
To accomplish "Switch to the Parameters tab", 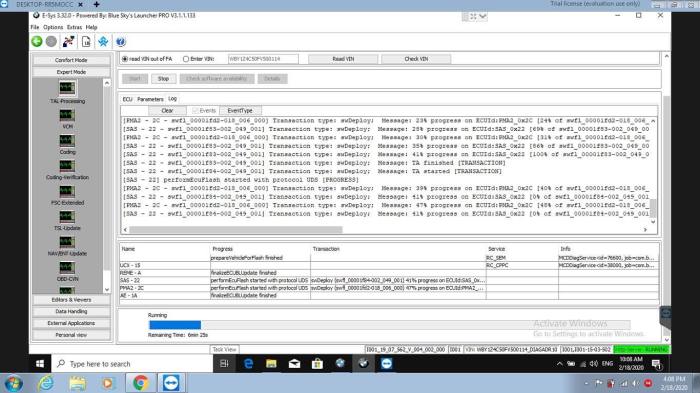I will pos(150,99).
